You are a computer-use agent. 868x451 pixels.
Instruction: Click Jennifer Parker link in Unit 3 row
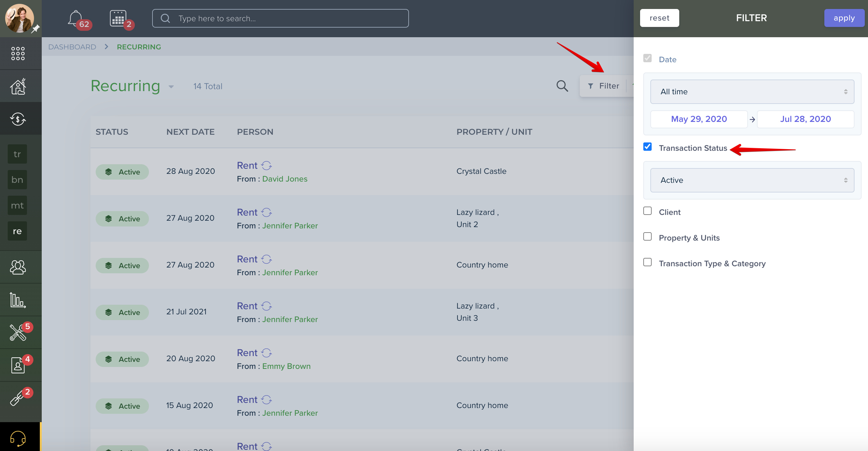290,319
